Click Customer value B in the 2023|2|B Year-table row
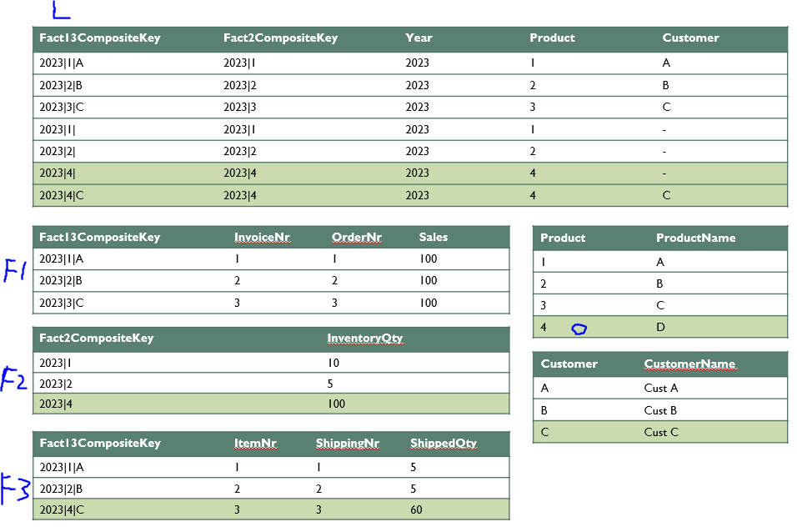The width and height of the screenshot is (797, 532). tap(666, 85)
